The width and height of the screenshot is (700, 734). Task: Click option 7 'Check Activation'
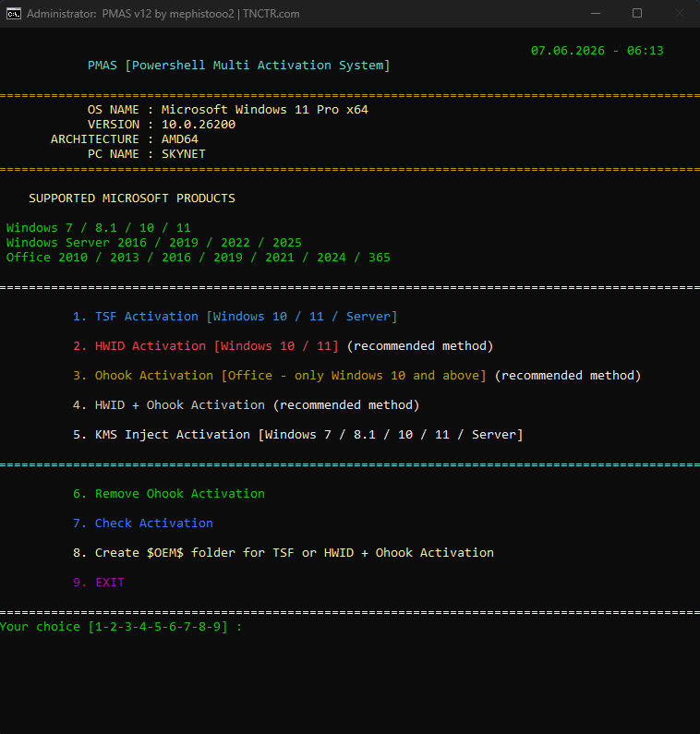point(143,523)
